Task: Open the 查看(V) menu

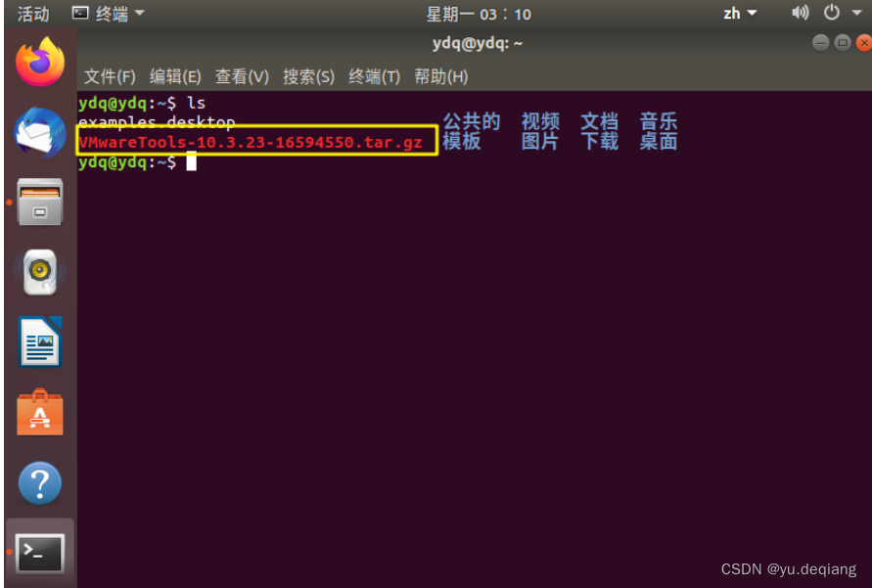Action: pyautogui.click(x=242, y=76)
